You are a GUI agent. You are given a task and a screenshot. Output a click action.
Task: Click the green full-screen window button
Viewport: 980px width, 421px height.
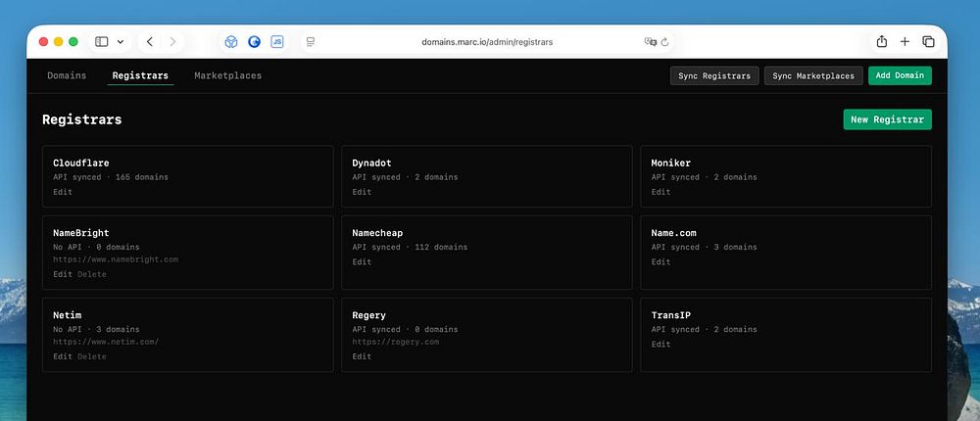click(x=73, y=42)
